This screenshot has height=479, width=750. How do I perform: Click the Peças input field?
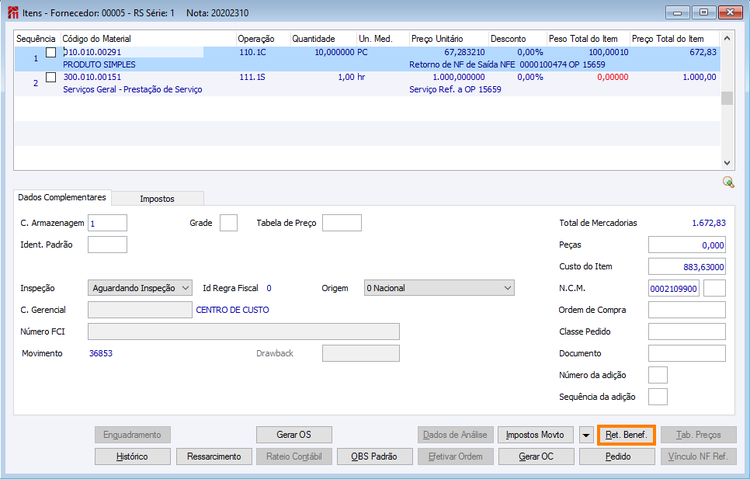tap(687, 245)
